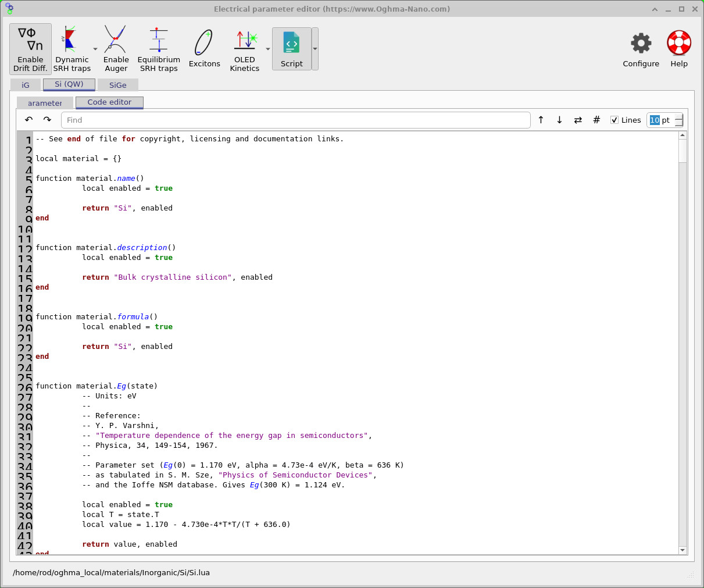Viewport: 704px width, 588px height.
Task: Click the Find search field
Action: pos(295,120)
